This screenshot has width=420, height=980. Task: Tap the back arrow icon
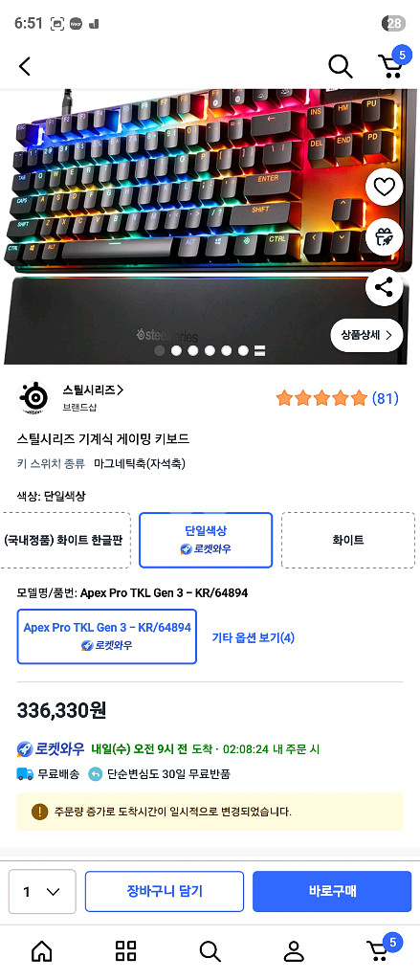click(x=24, y=66)
